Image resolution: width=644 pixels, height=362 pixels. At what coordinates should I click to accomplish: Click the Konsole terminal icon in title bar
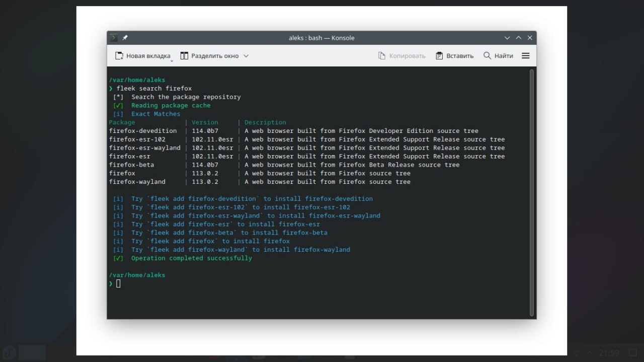(114, 38)
